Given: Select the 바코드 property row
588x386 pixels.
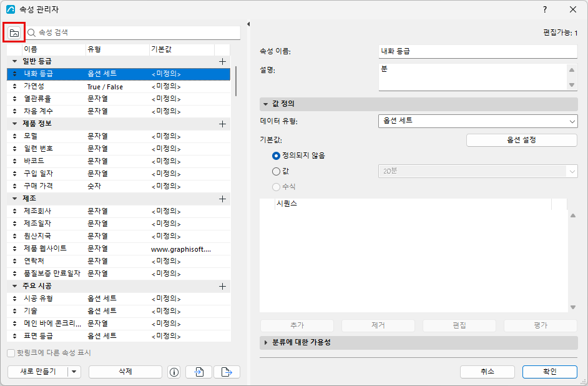Looking at the screenshot, I should point(119,161).
